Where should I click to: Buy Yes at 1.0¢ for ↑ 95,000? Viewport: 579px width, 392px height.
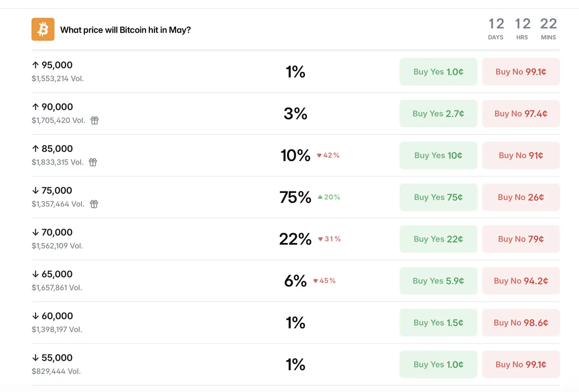tap(439, 72)
